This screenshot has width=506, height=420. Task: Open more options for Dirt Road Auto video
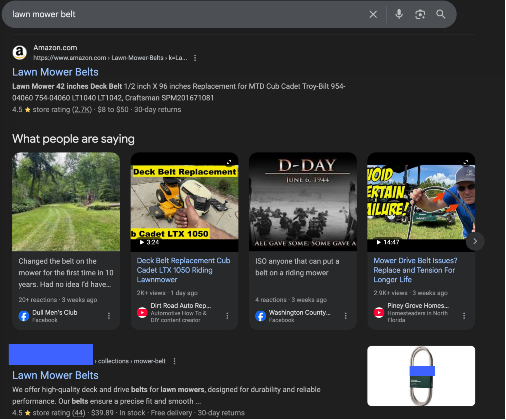pos(227,316)
